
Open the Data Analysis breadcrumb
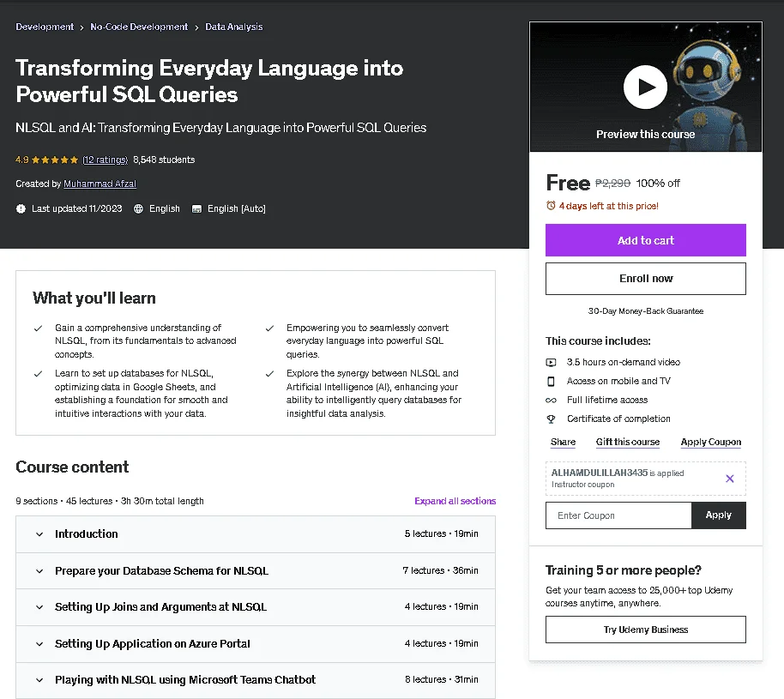tap(233, 27)
